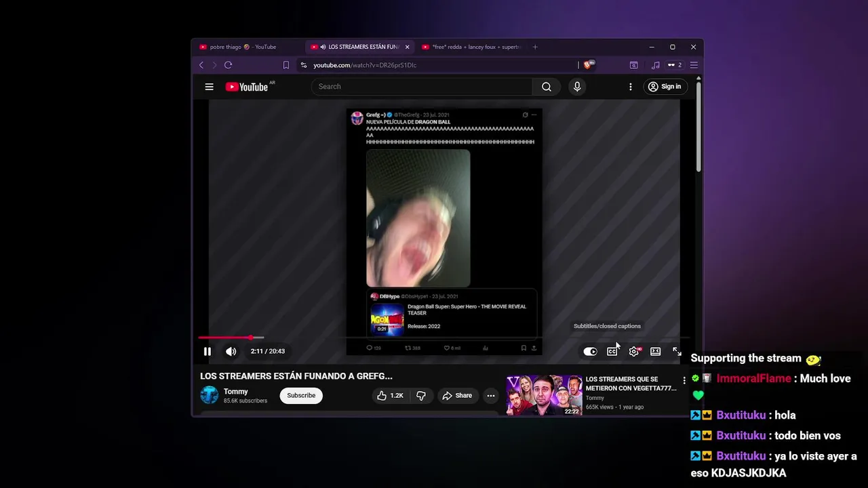Open the Brave main hamburger menu

(x=693, y=65)
